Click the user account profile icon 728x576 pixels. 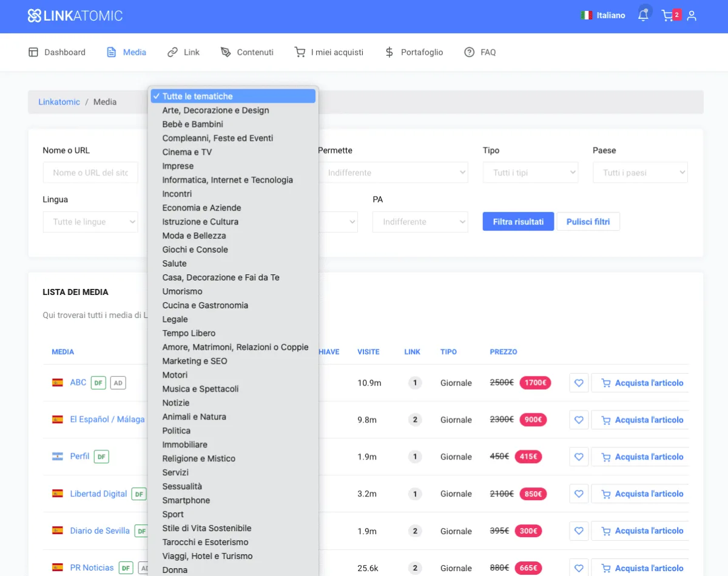pyautogui.click(x=692, y=16)
